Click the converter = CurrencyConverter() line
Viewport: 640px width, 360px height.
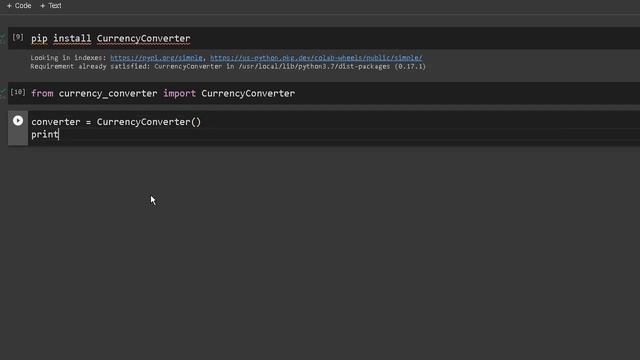tap(116, 122)
